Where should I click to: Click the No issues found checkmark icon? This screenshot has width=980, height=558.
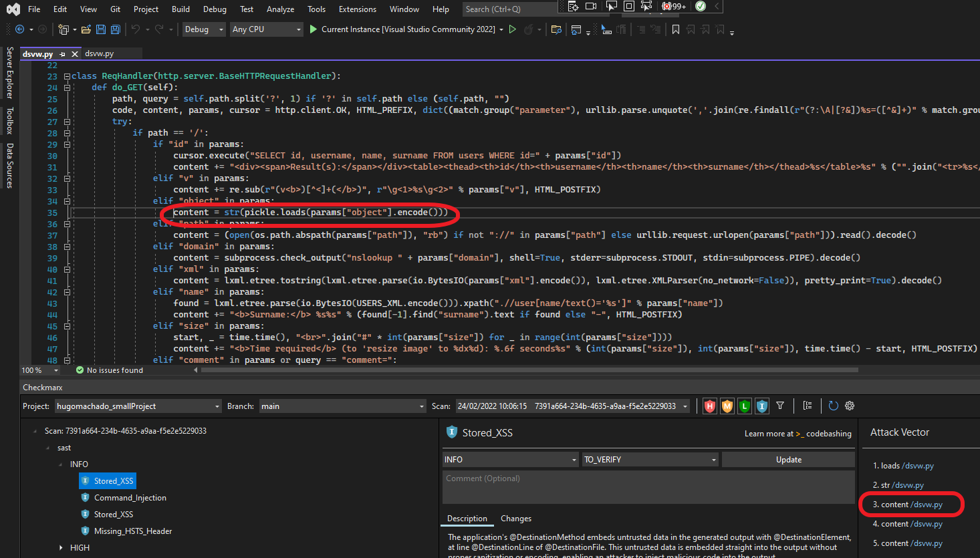80,370
